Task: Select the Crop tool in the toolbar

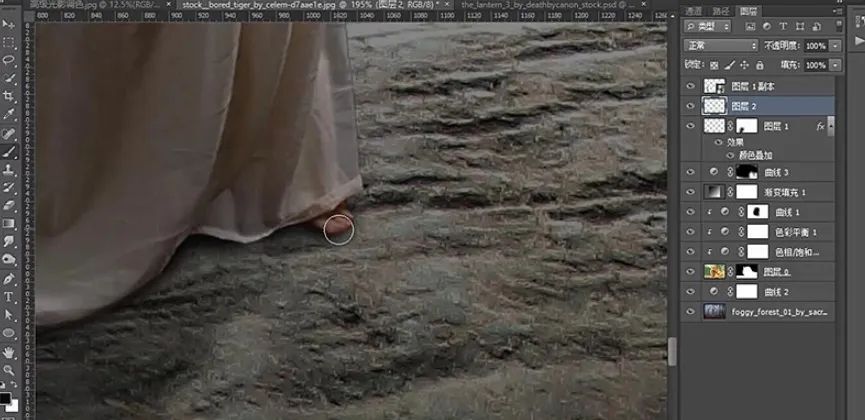Action: tap(9, 96)
